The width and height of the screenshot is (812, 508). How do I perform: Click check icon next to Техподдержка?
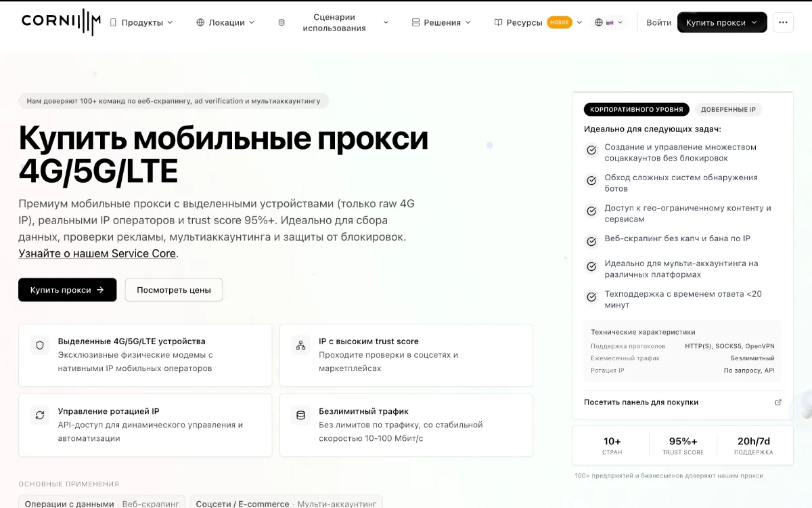[x=591, y=297]
